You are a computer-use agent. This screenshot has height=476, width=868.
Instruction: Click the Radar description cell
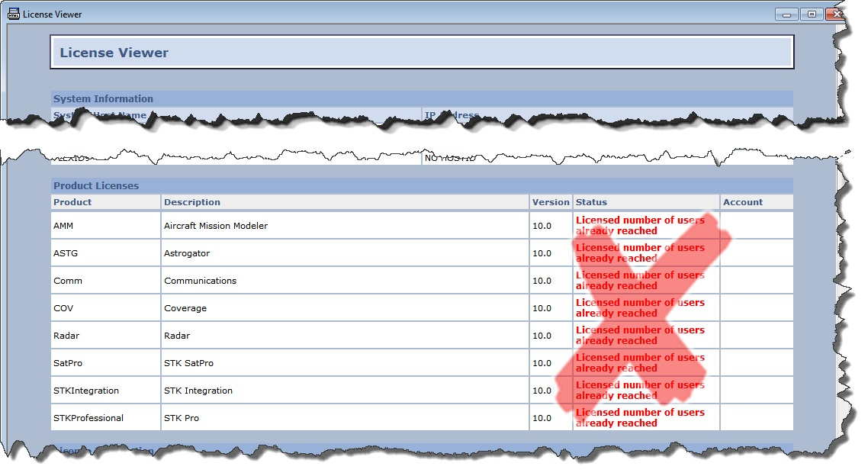345,336
